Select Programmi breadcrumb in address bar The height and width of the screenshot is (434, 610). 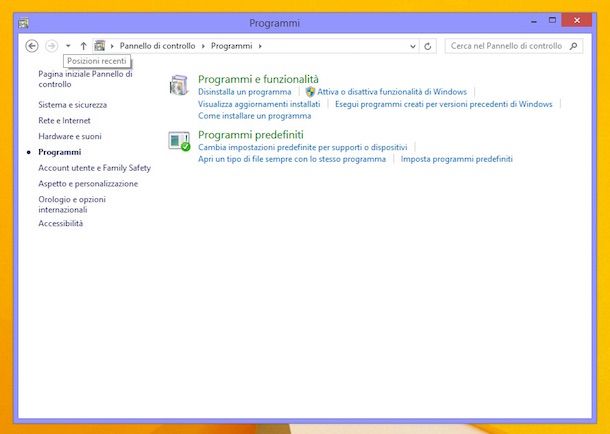[231, 46]
